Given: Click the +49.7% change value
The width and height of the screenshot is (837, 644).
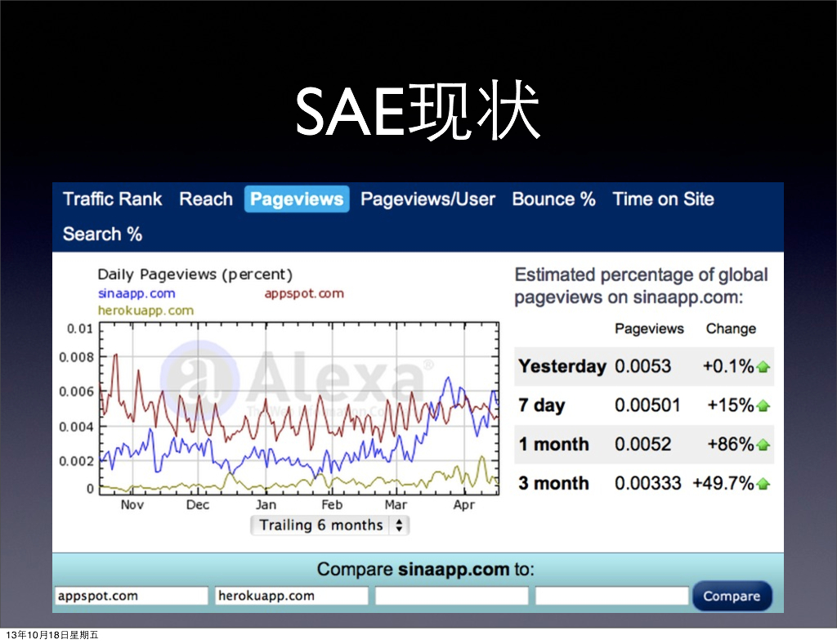Looking at the screenshot, I should (x=723, y=483).
